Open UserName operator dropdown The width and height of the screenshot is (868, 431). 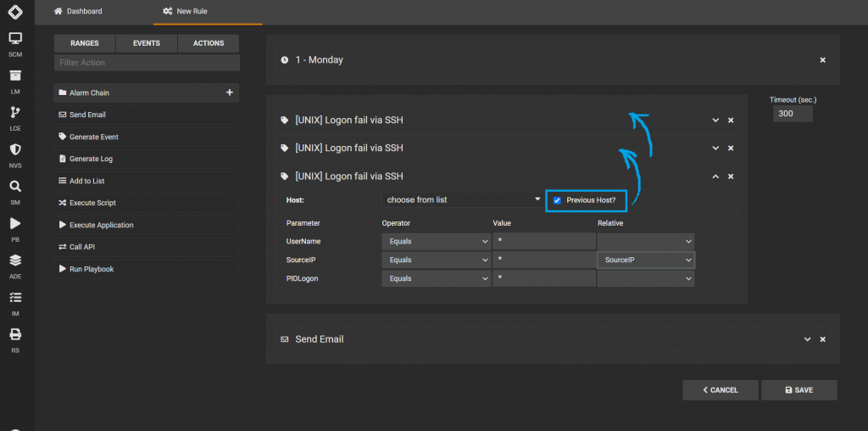pos(437,242)
